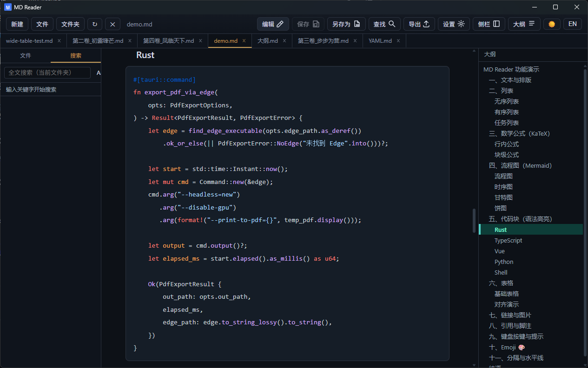Open 设置 (settings) with sun-gear icon
Viewport: 588px width, 368px height.
pos(454,24)
